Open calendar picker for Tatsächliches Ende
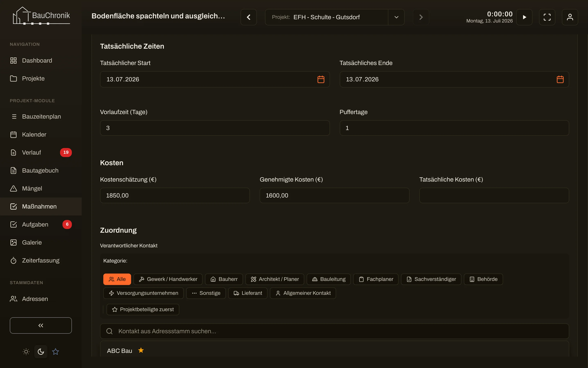Screen dimensions: 588x368 tap(560, 79)
